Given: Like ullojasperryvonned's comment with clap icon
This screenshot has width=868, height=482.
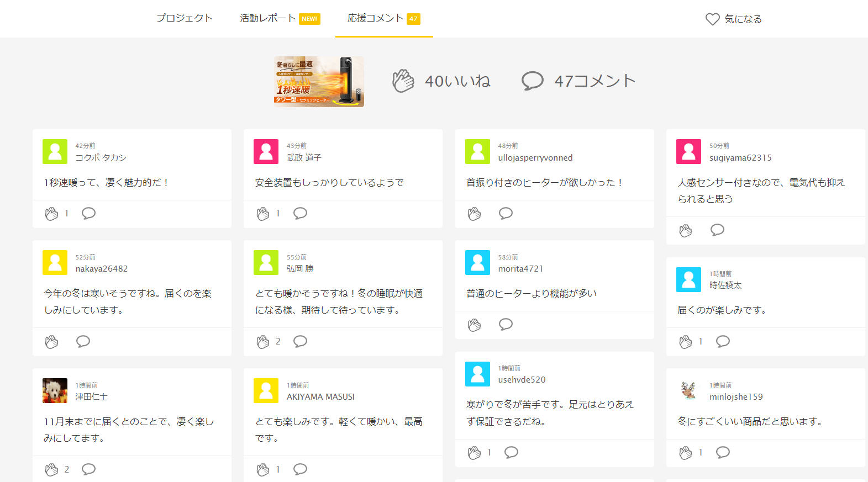Looking at the screenshot, I should pyautogui.click(x=474, y=214).
